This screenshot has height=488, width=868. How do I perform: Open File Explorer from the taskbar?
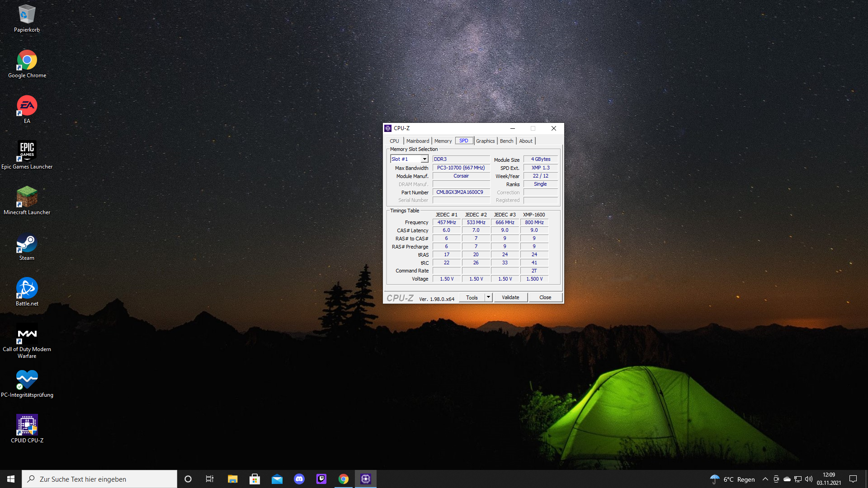(x=232, y=479)
